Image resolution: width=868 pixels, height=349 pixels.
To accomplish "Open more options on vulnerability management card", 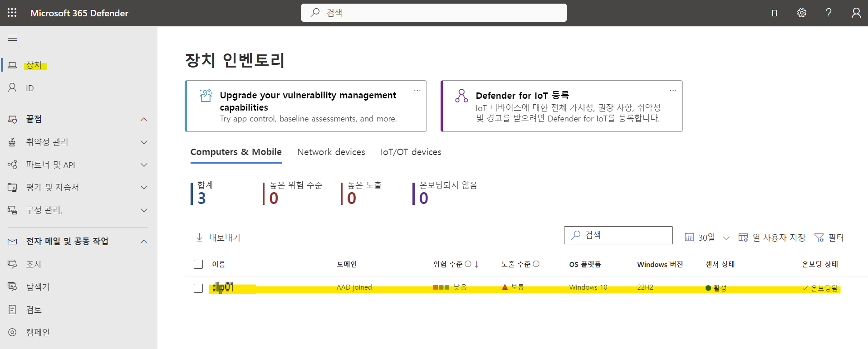I will (x=417, y=90).
